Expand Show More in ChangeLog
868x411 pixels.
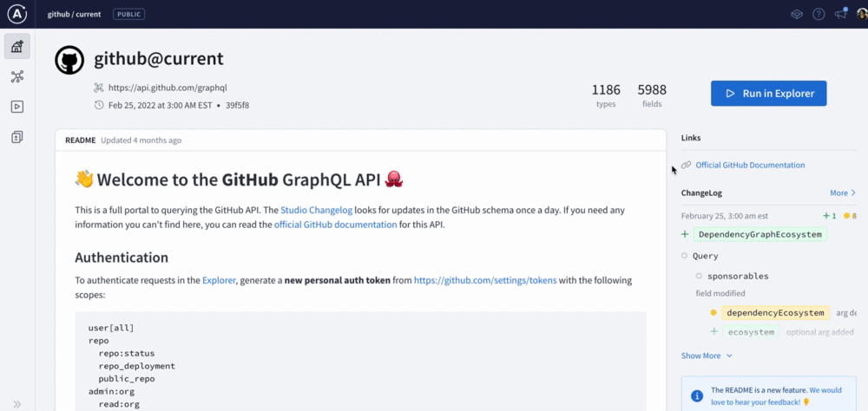click(707, 356)
